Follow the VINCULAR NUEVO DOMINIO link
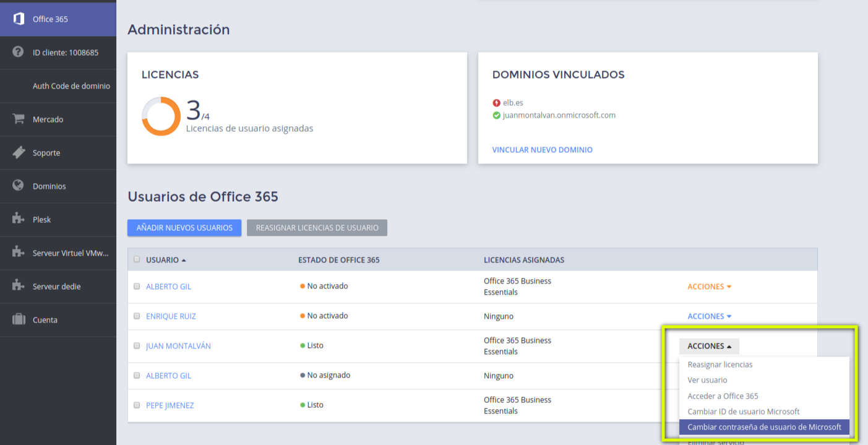Viewport: 868px width, 445px height. 543,150
